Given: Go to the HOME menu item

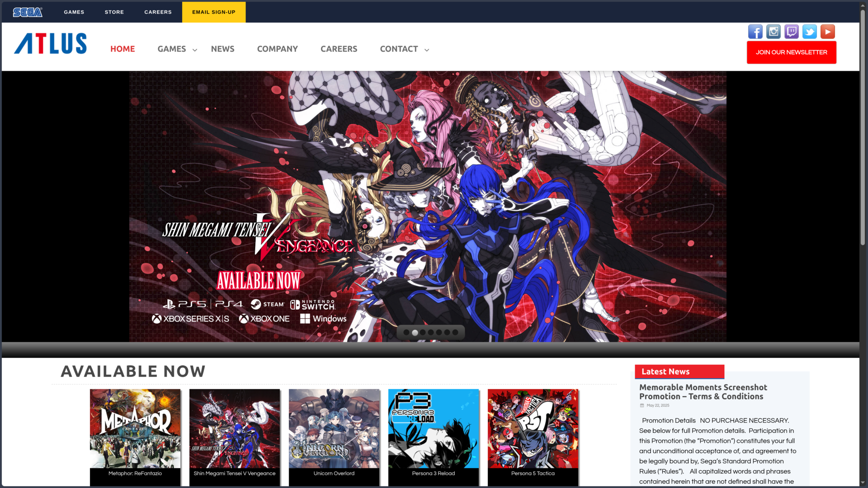Looking at the screenshot, I should click(x=123, y=49).
